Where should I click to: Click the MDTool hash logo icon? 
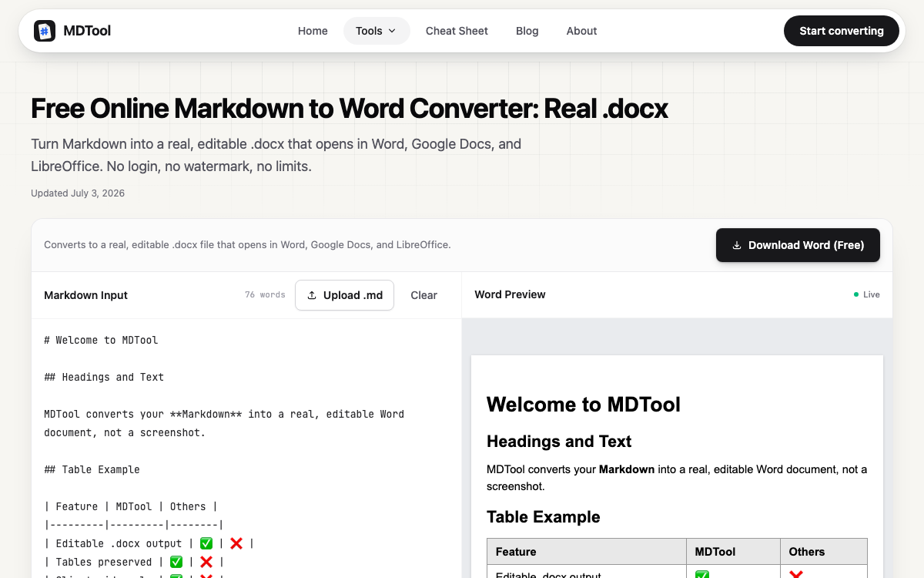45,31
